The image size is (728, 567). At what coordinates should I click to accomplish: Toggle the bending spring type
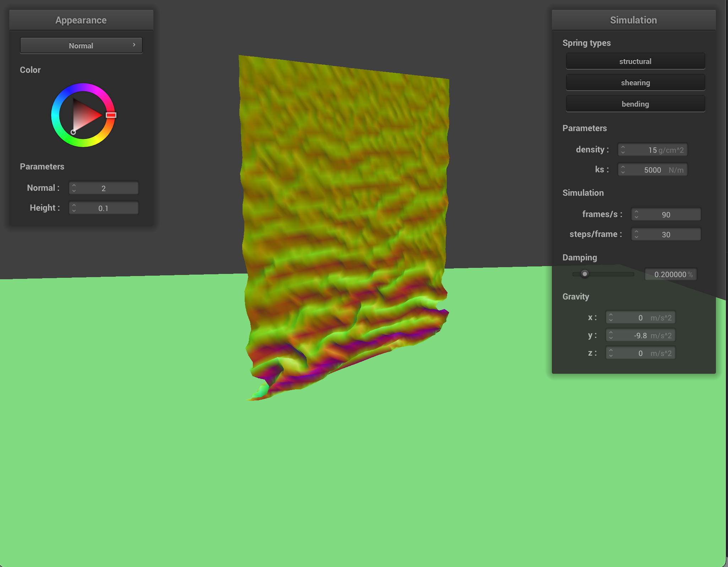635,104
